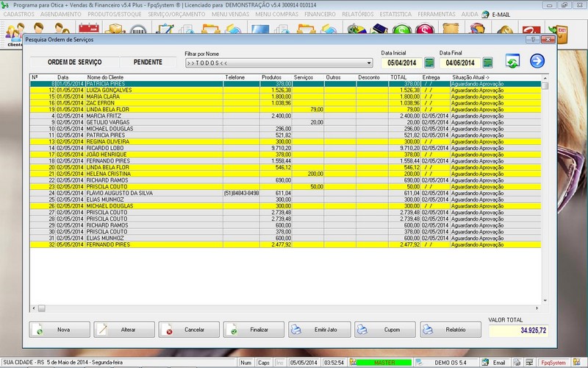Open the calendar picker beside Data Final
This screenshot has height=368, width=588.
pos(487,63)
